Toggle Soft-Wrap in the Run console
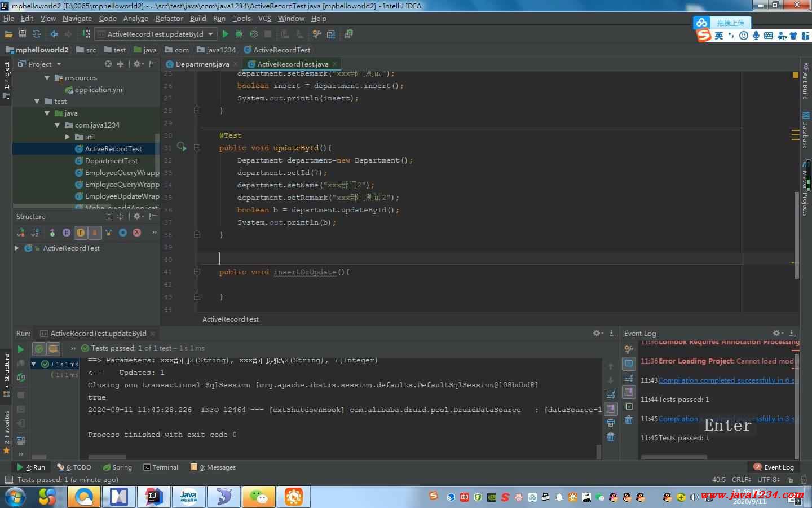The width and height of the screenshot is (812, 508). (x=611, y=395)
